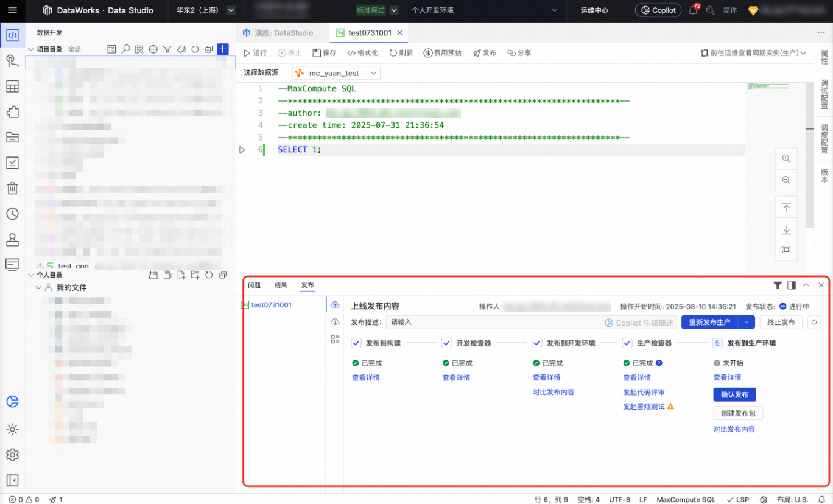Click the search magnifier in 项目目录 toolbar

(125, 49)
